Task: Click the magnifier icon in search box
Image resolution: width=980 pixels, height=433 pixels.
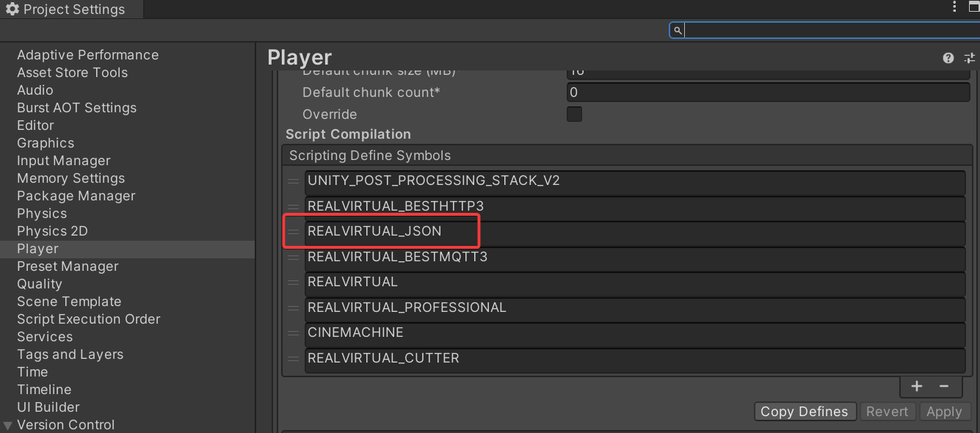Action: (678, 30)
